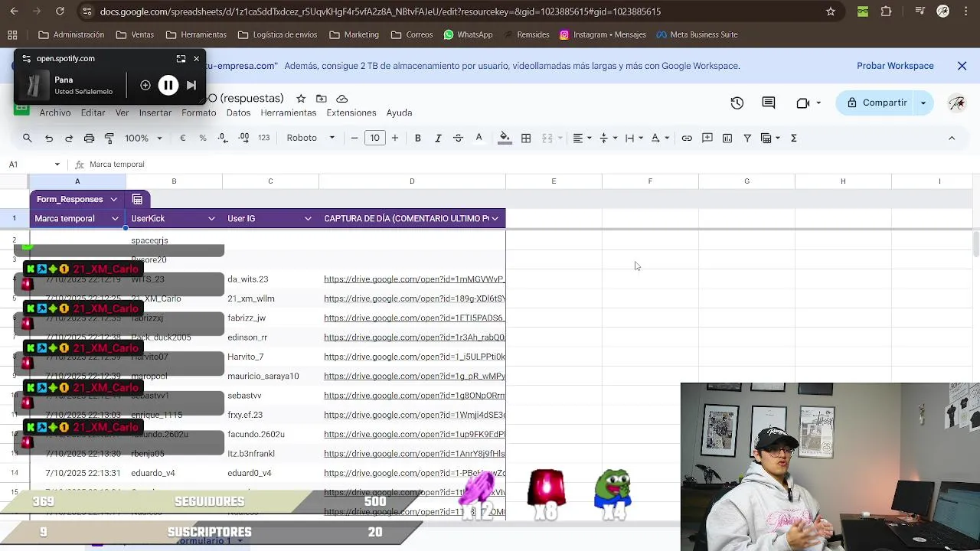Toggle italic formatting
This screenshot has height=551, width=980.
438,138
